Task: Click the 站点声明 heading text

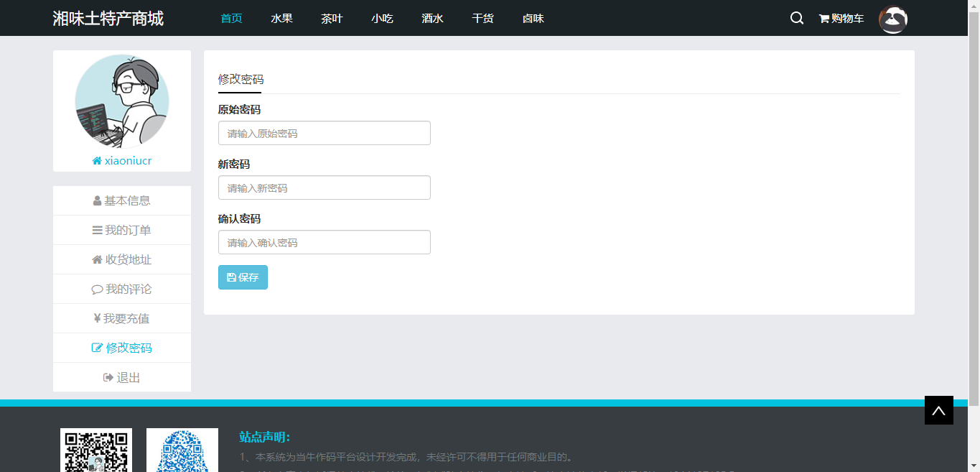Action: coord(265,437)
